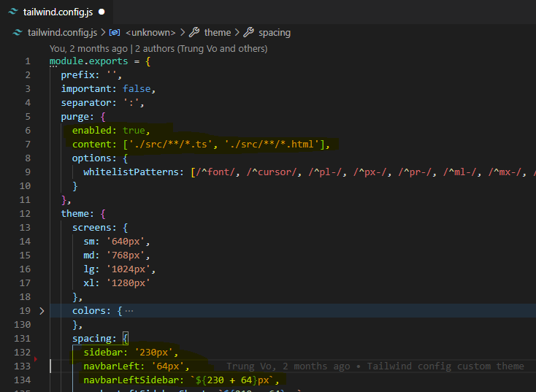Click line number 133 in the gutter
Viewport: 536px width, 392px height.
point(22,366)
